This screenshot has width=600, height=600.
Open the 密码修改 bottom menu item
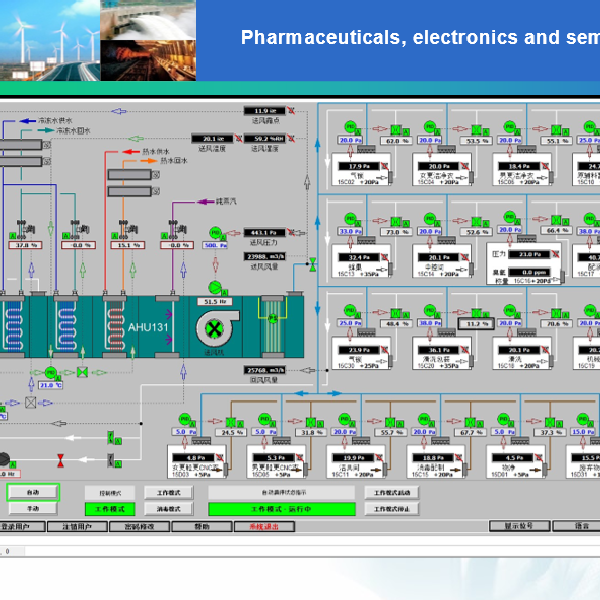pos(139,526)
